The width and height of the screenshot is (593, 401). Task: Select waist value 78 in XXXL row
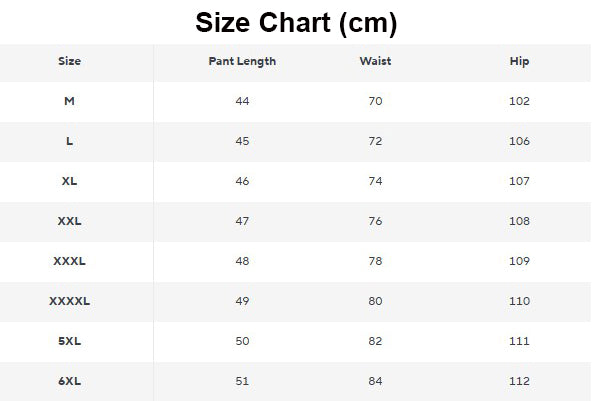coord(375,261)
